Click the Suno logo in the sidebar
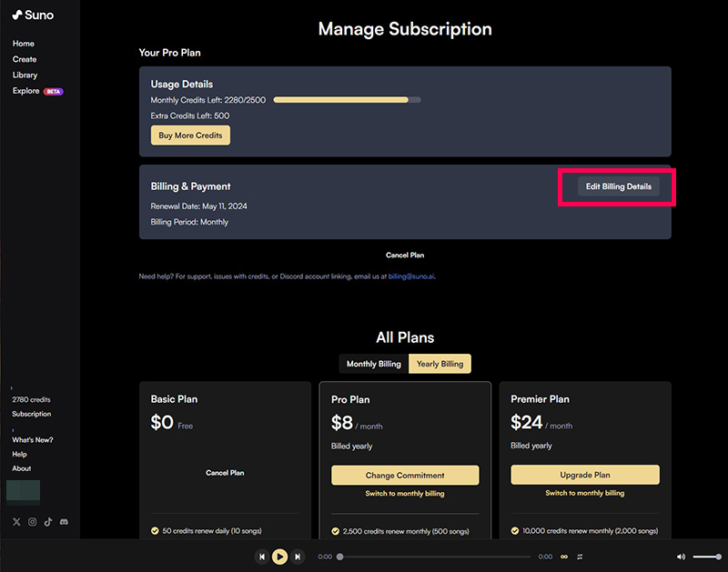728x572 pixels. (x=33, y=15)
